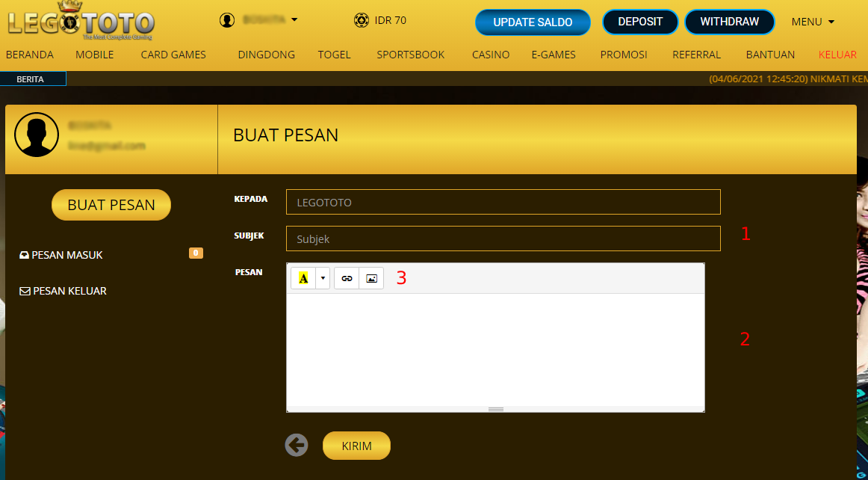
Task: Click the LEGOTOTO logo
Action: click(80, 21)
